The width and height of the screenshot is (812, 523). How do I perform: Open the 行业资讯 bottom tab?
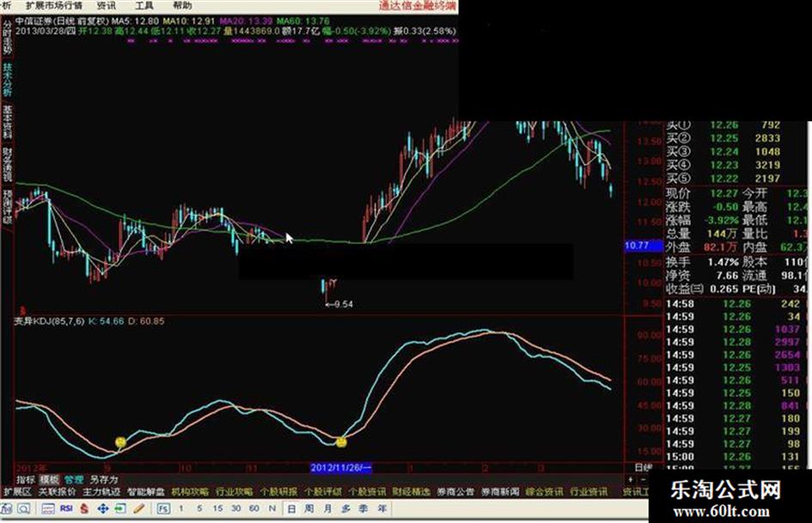[x=589, y=491]
